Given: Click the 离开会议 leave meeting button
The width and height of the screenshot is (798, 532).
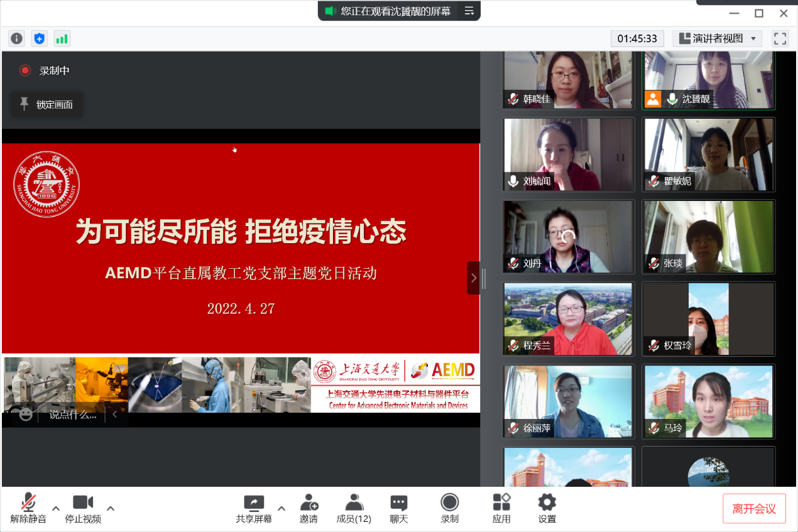Looking at the screenshot, I should (x=754, y=509).
